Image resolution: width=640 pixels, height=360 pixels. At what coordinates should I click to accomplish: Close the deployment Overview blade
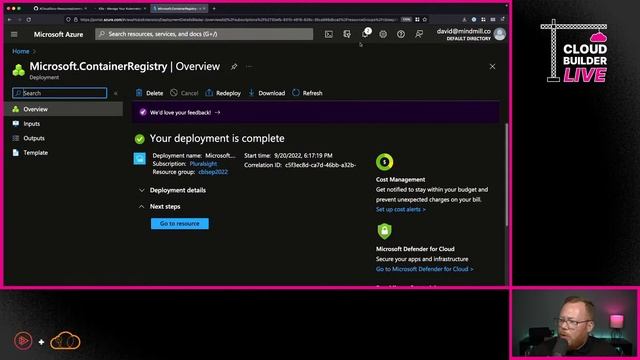[493, 67]
